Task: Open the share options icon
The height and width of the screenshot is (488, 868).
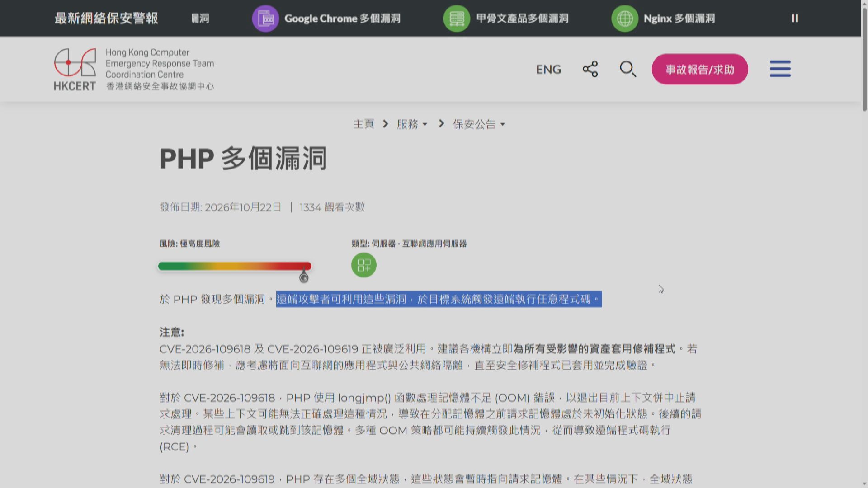Action: 590,69
